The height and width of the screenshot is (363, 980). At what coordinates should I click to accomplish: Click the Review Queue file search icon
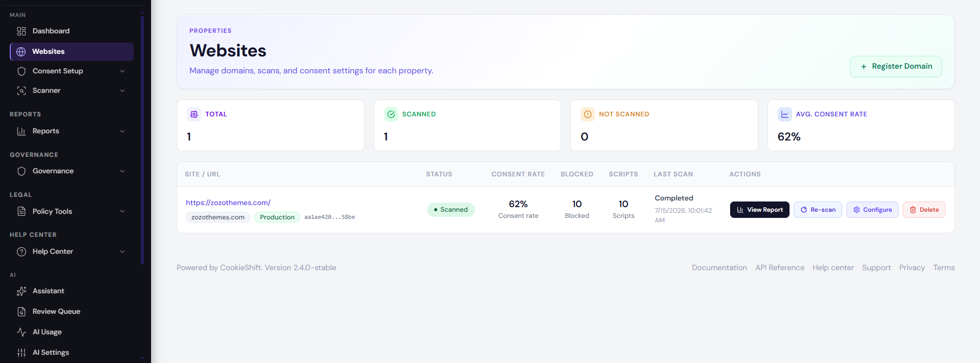[22, 312]
